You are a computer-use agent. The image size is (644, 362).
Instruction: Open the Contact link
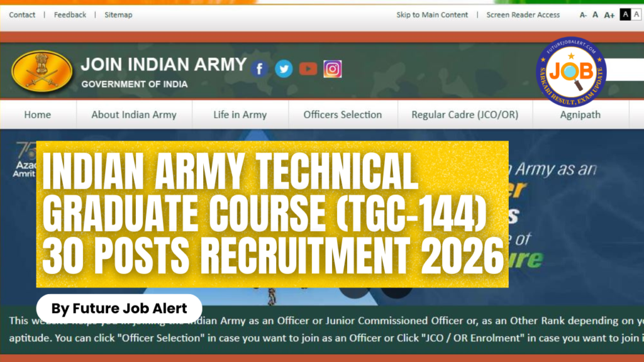[22, 15]
